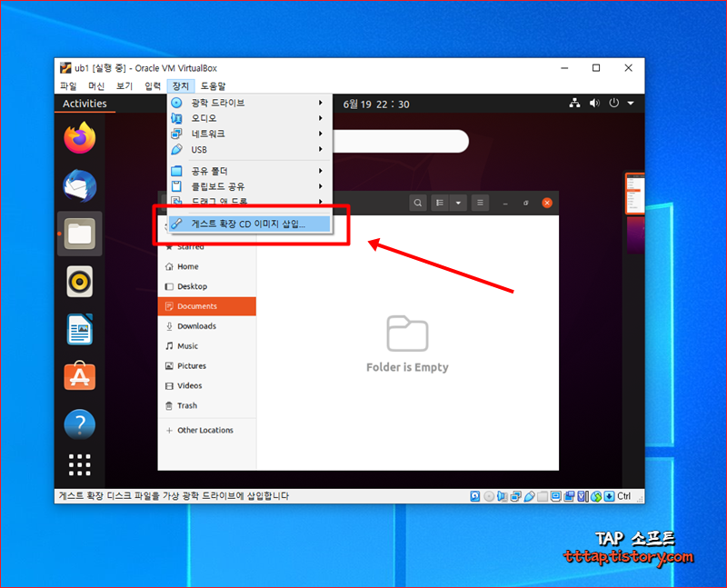
Task: Open Firefox from the Ubuntu dock
Action: coord(80,138)
